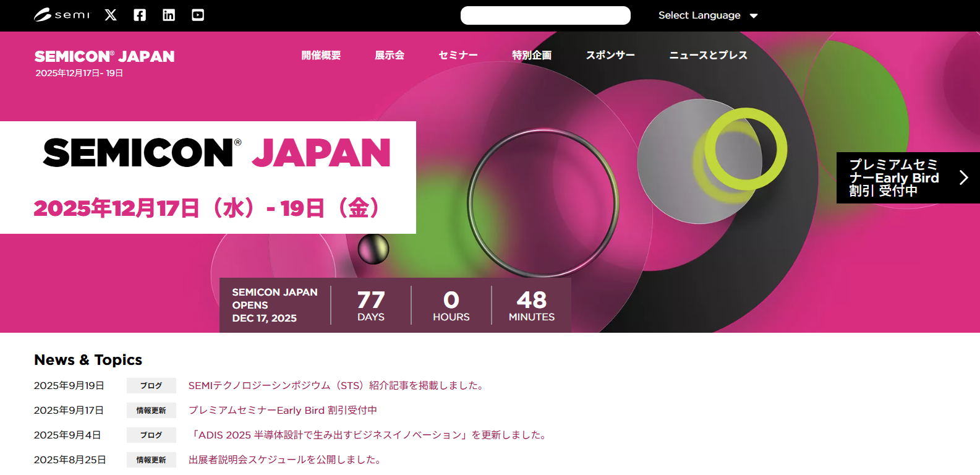This screenshot has height=475, width=980.
Task: Click the SEMI logo icon
Action: click(x=62, y=15)
